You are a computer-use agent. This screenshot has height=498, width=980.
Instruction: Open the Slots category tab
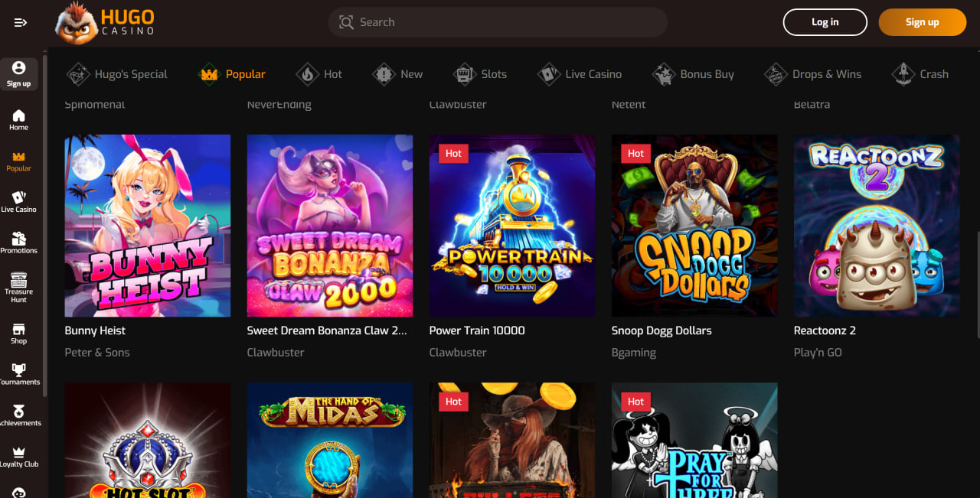[x=479, y=74]
